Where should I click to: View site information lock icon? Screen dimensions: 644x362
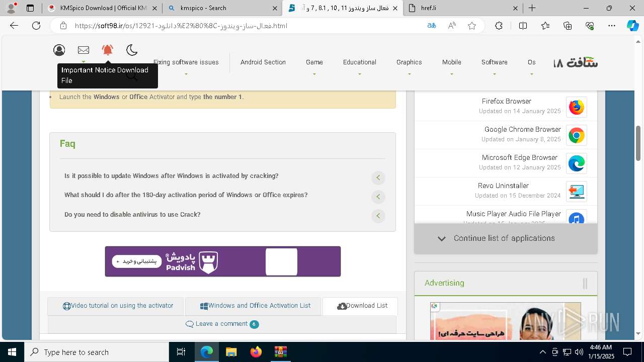63,26
